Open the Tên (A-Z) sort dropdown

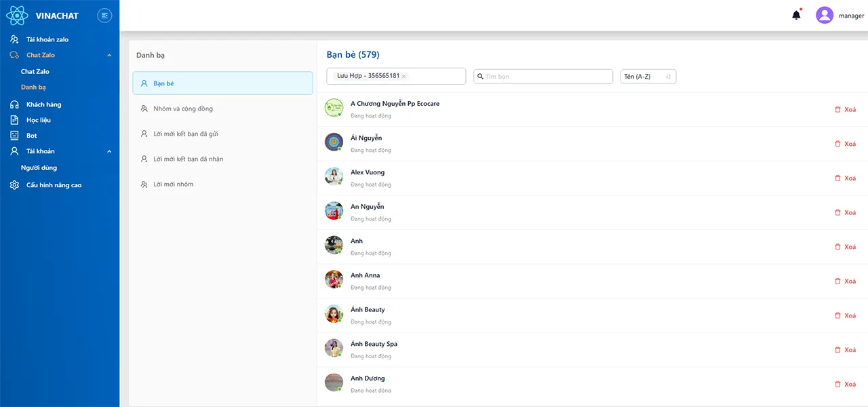click(x=648, y=77)
